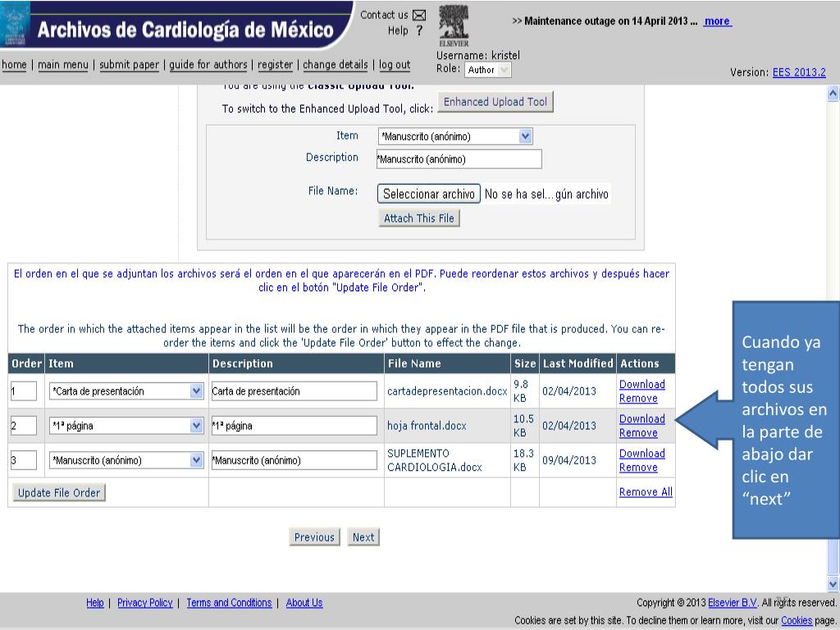Viewport: 840px width, 630px height.
Task: Click No se ha sel...gún archivo text
Action: (x=546, y=194)
